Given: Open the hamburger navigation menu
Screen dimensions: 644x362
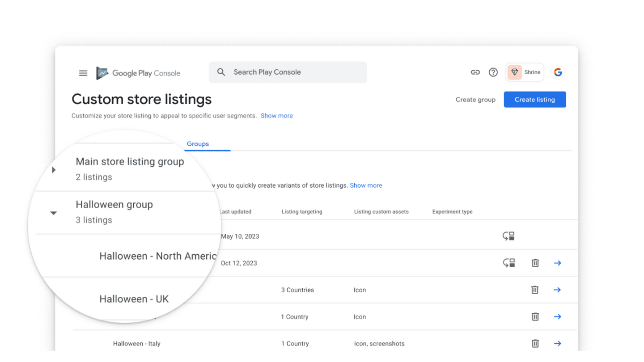Looking at the screenshot, I should click(83, 73).
